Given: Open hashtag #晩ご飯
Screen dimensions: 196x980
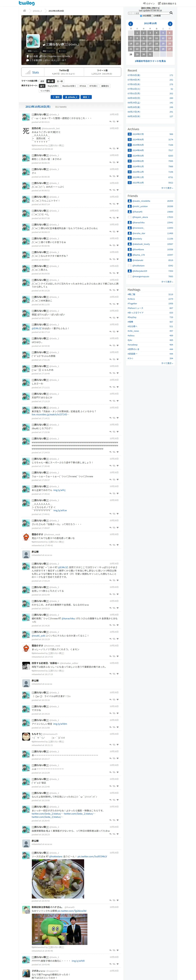Looking at the screenshot, I should click(131, 294).
